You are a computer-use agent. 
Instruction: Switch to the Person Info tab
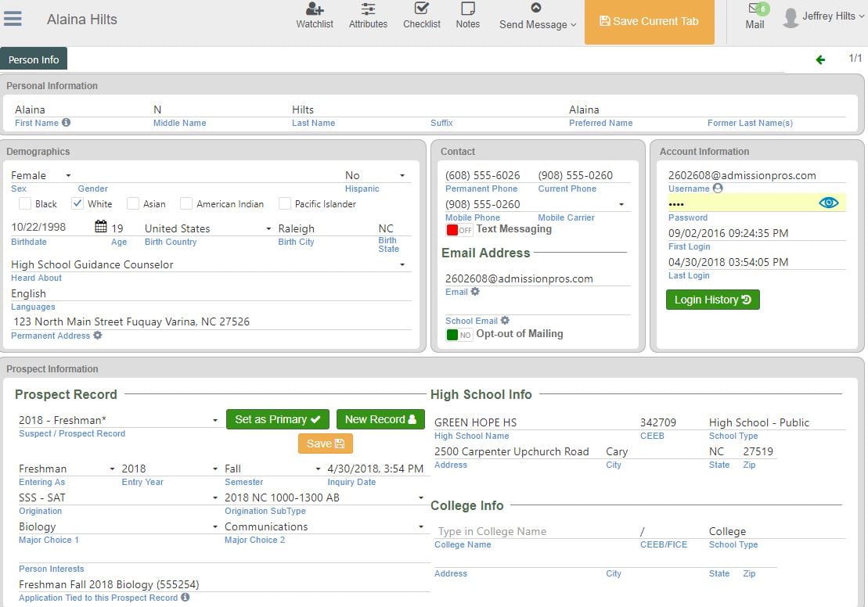[x=34, y=59]
